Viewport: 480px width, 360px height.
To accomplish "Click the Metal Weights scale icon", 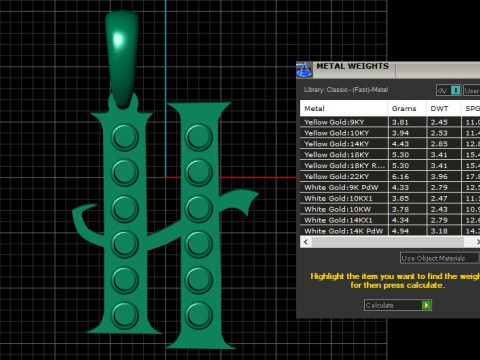I will 304,69.
